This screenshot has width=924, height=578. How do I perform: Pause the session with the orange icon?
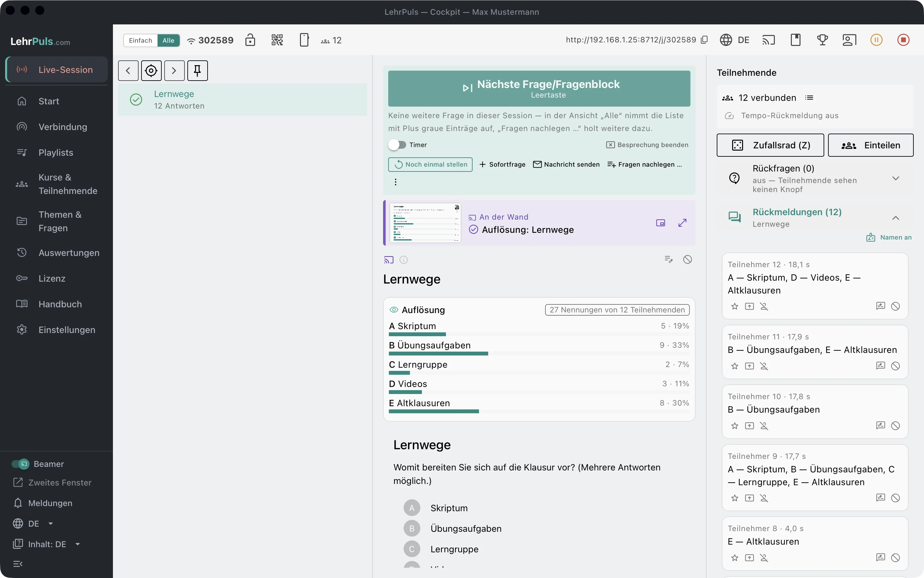[876, 40]
